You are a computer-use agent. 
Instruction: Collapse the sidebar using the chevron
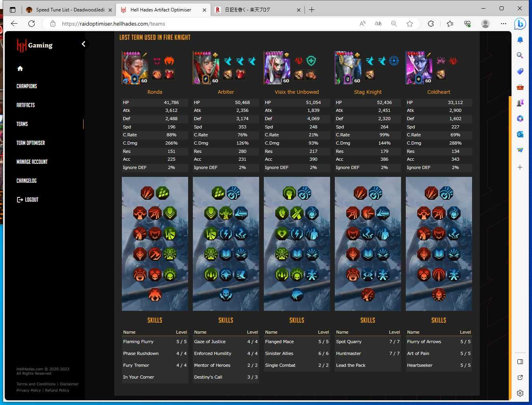[84, 44]
